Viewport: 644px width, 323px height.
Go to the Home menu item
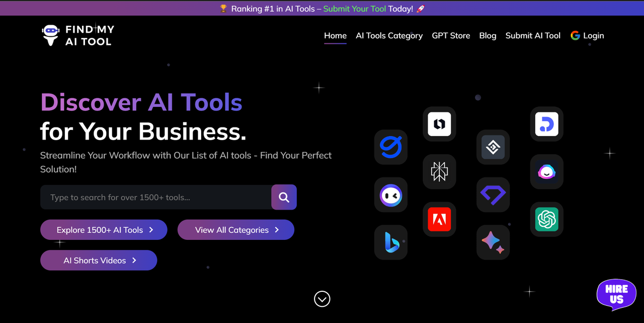click(x=335, y=36)
